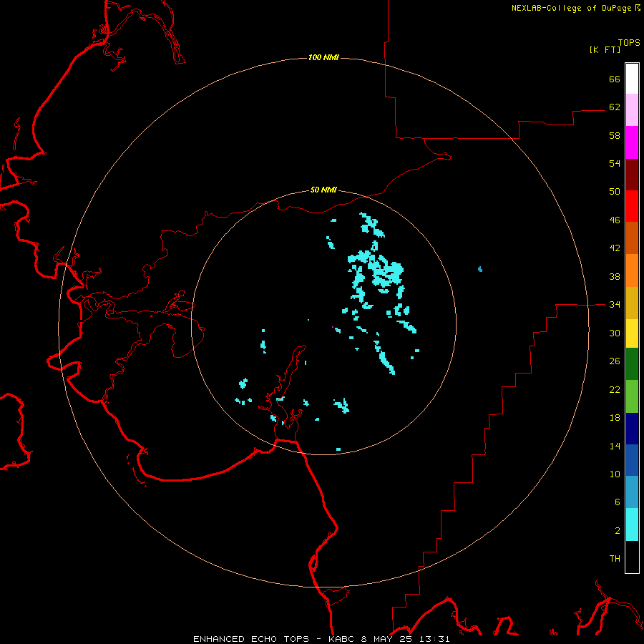Select the light pink swatch in the legend
644x644 pixels.
pos(632,110)
